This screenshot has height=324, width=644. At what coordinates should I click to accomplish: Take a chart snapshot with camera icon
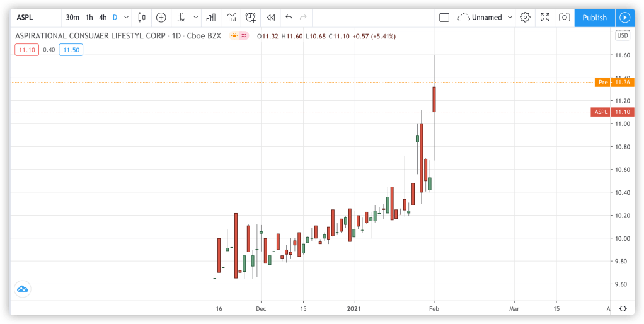[x=565, y=18]
